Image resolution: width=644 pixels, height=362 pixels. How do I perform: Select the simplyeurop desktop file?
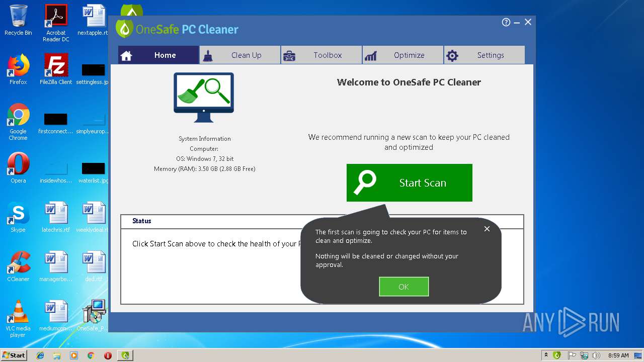[93, 124]
